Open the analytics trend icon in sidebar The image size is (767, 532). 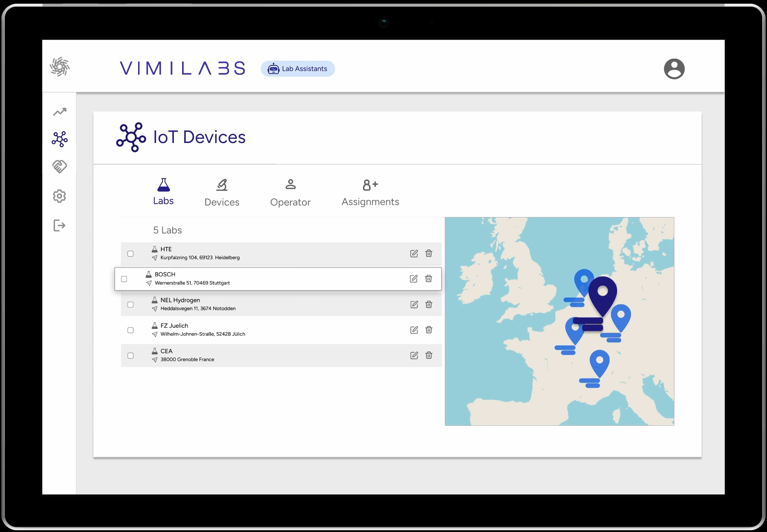point(60,112)
